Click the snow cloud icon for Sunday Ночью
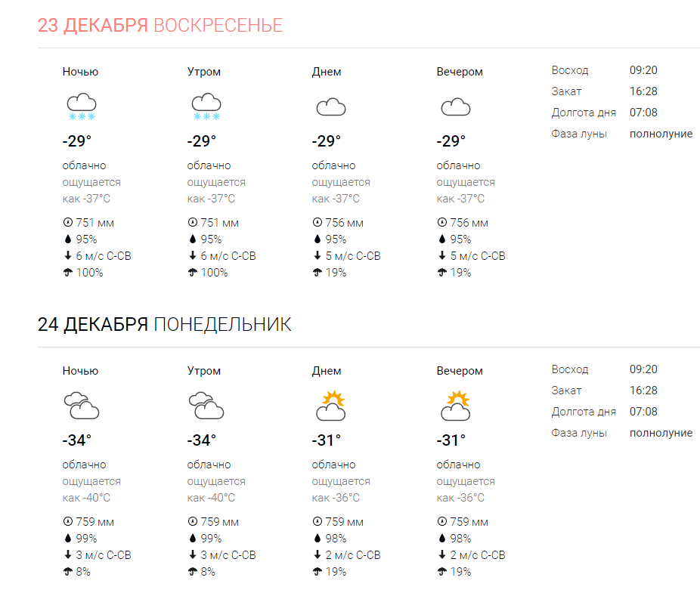Viewport: 700px width, 596px height. 81,107
